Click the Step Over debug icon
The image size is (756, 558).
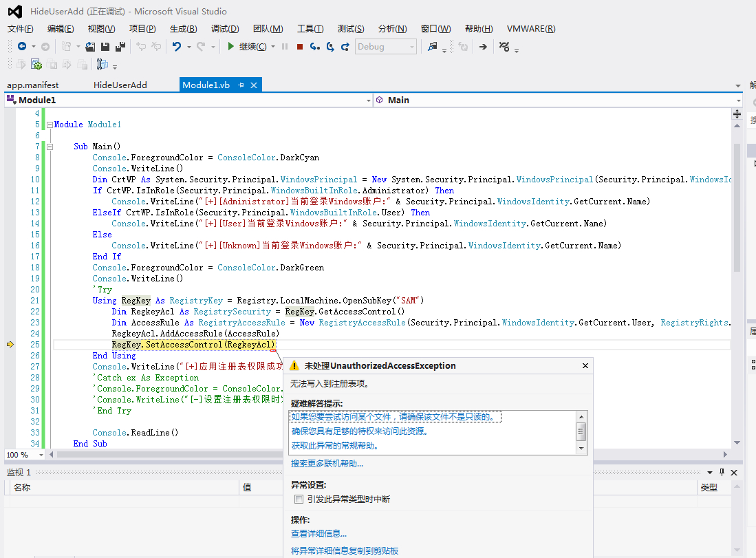click(330, 47)
